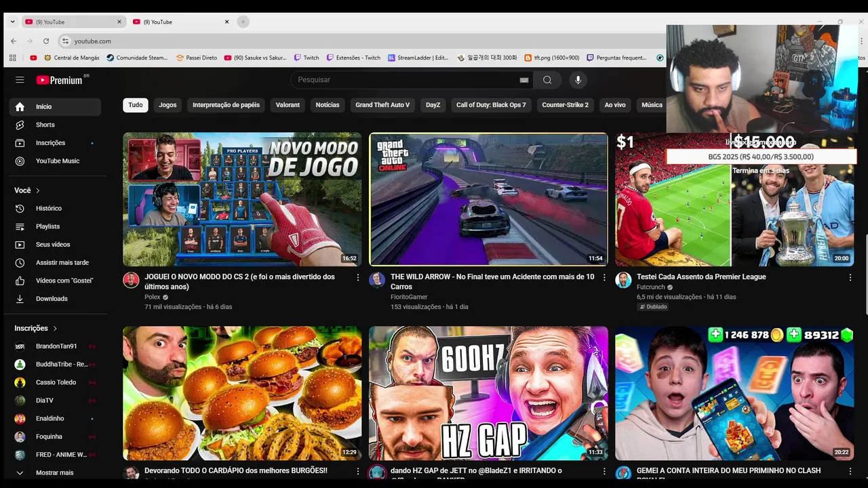Go to Início in sidebar
The image size is (868, 488).
click(x=55, y=106)
